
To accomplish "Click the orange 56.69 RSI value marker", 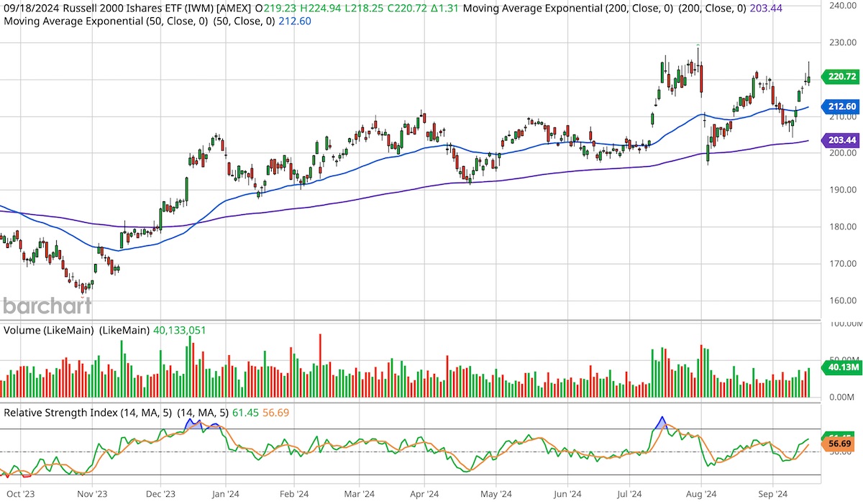I will point(838,445).
